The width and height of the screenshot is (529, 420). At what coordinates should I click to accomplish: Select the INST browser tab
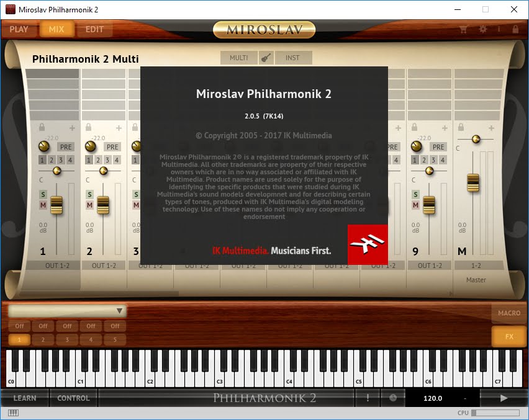point(293,58)
